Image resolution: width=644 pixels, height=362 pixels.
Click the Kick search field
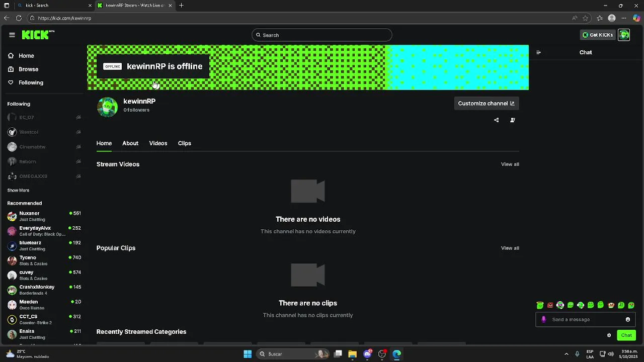(322, 35)
